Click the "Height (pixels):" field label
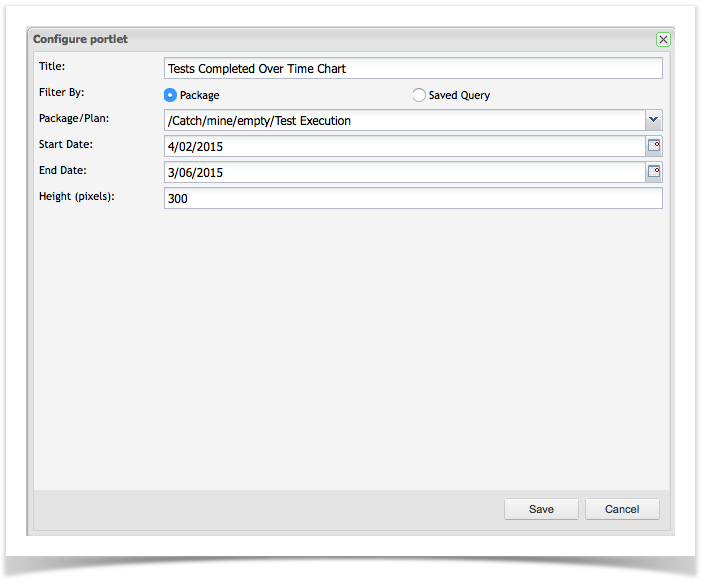This screenshot has height=585, width=709. [77, 196]
